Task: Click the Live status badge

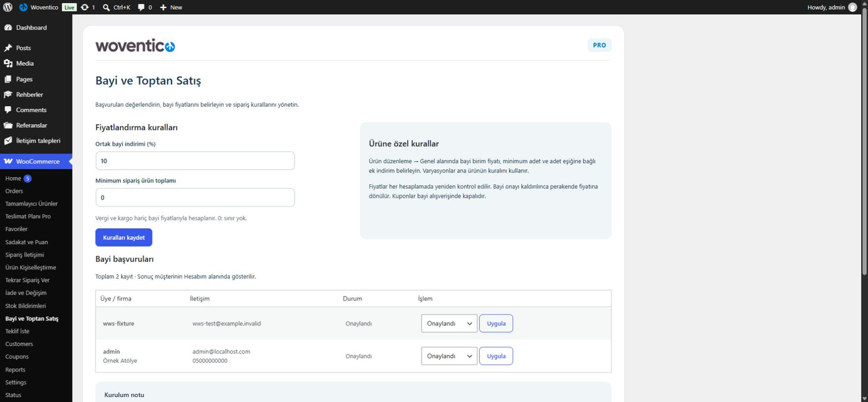Action: [x=69, y=7]
